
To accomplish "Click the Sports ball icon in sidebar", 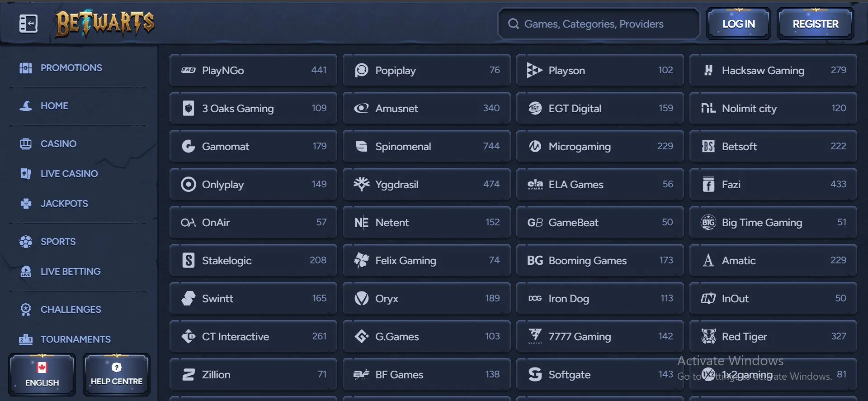I will pyautogui.click(x=26, y=242).
